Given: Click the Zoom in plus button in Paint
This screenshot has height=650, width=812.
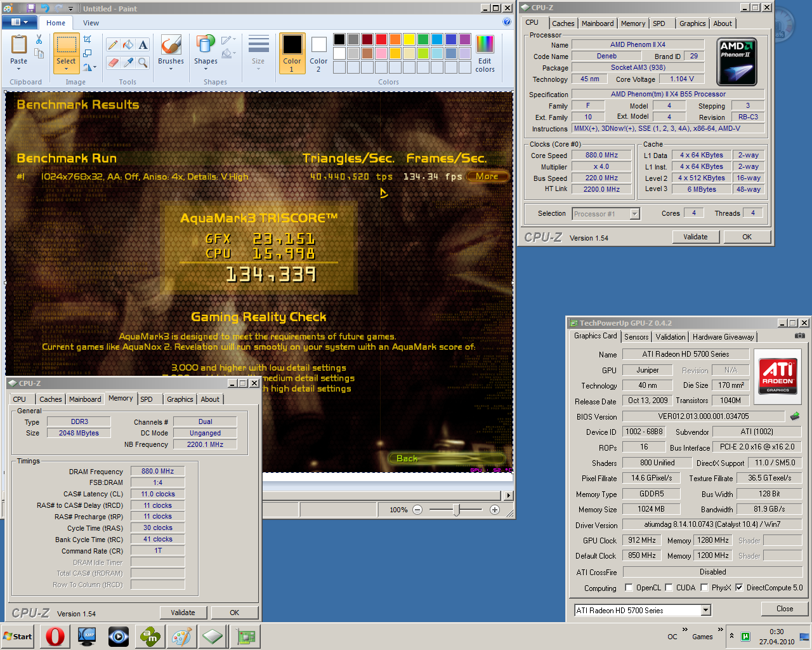Looking at the screenshot, I should point(495,510).
